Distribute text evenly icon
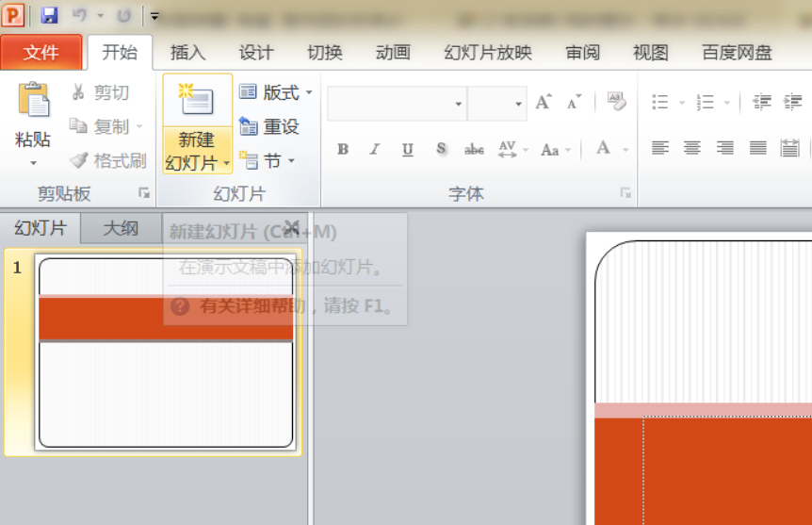The height and width of the screenshot is (525, 812). coord(789,148)
